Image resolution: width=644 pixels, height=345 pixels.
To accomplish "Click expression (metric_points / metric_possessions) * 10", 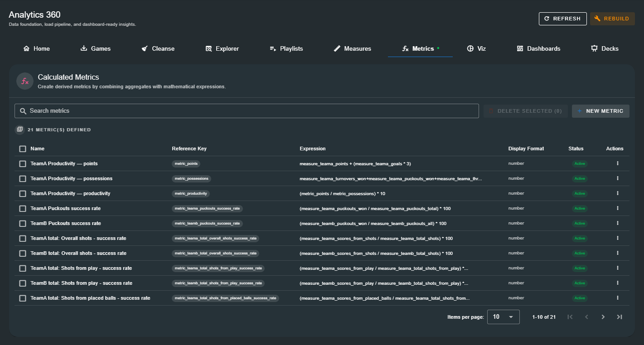I will click(343, 193).
